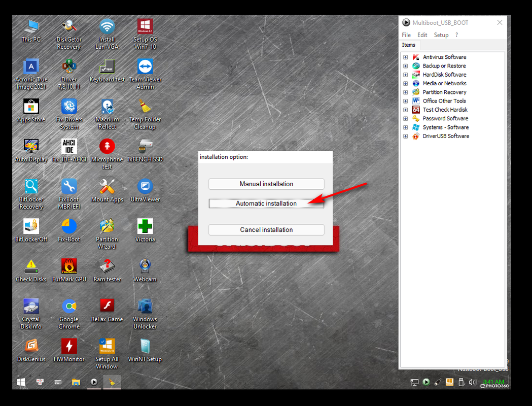Run Temp Folder Cleanup icon
Image resolution: width=532 pixels, height=406 pixels.
(145, 114)
